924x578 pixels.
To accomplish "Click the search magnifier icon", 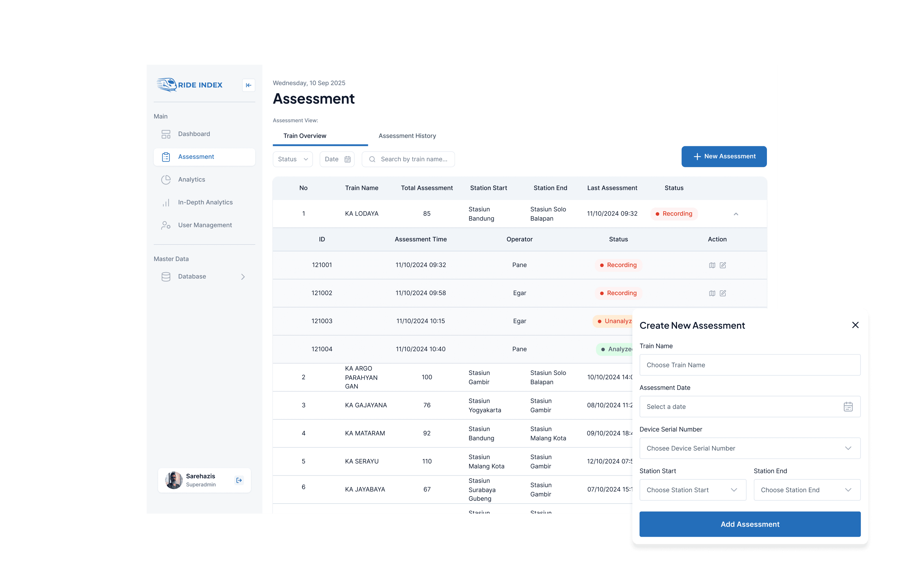I will [372, 160].
